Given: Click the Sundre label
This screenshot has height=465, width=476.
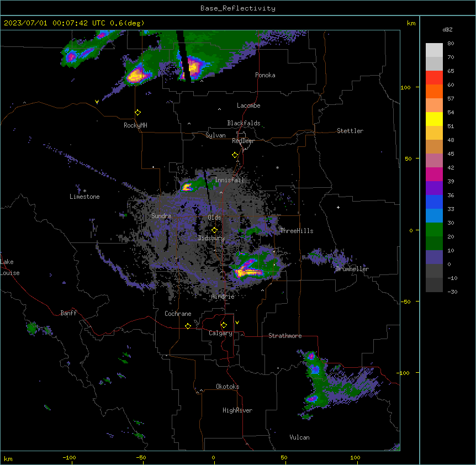Looking at the screenshot, I should [x=161, y=216].
